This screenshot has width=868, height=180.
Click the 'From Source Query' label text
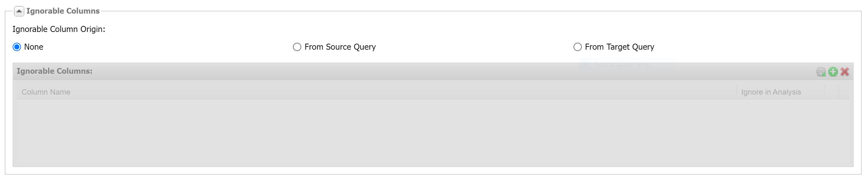340,47
